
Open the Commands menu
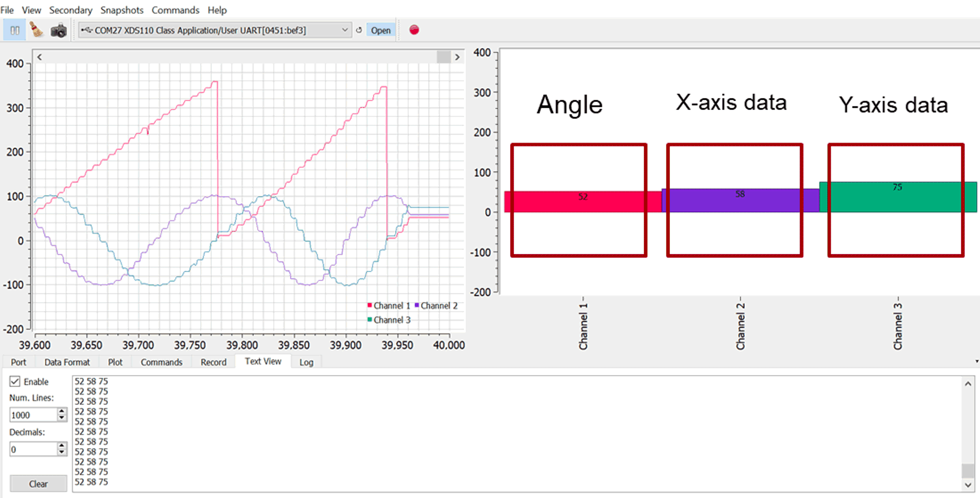175,10
